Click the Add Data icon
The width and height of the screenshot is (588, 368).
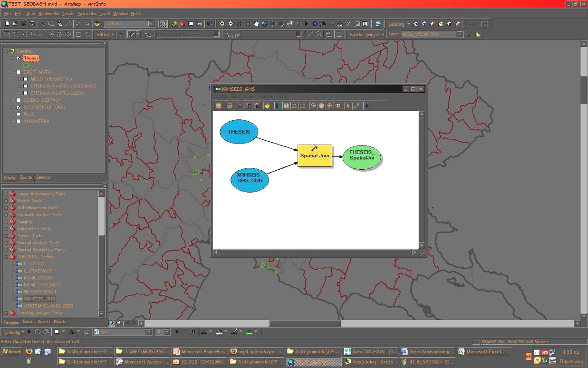pos(97,24)
